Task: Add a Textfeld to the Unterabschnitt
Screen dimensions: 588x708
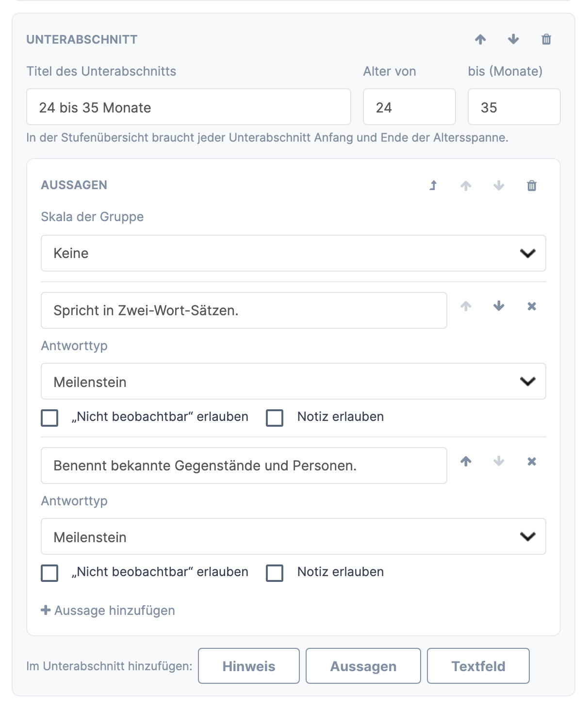Action: (478, 666)
